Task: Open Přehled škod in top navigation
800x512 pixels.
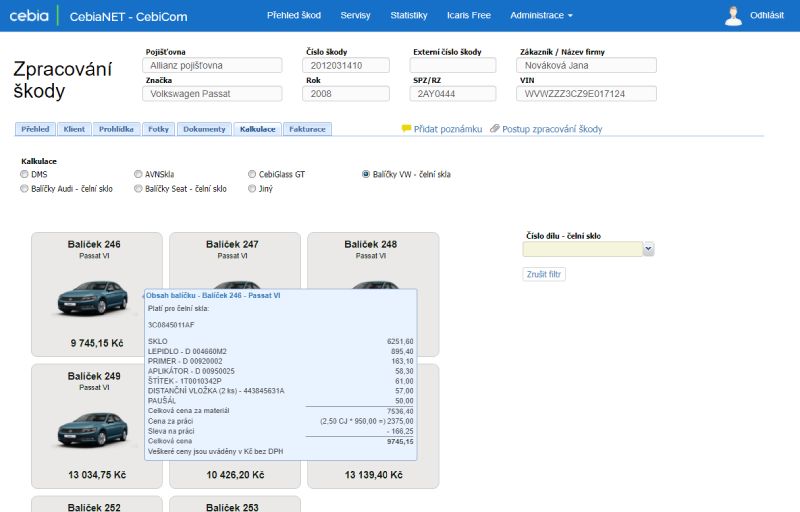Action: [294, 15]
